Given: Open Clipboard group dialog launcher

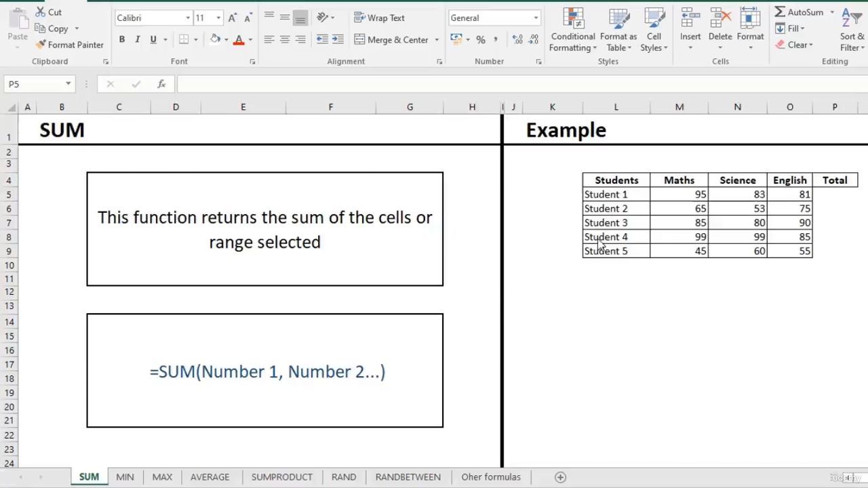Looking at the screenshot, I should click(106, 62).
